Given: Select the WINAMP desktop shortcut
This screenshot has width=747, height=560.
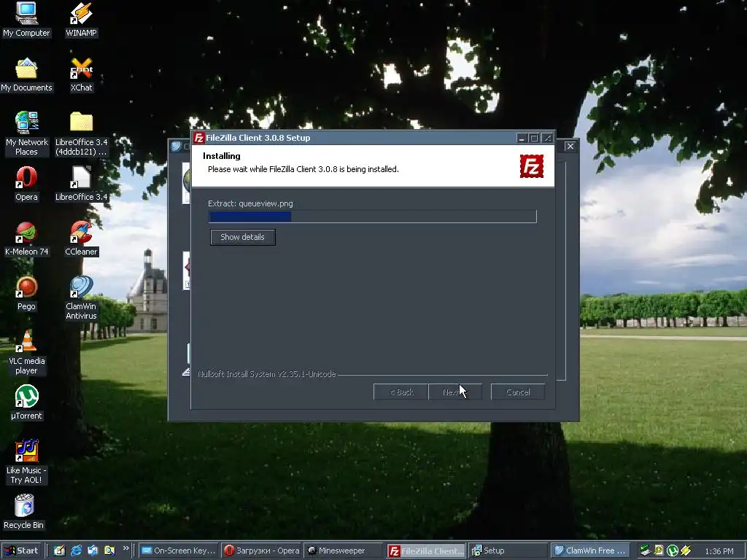Looking at the screenshot, I should 81,19.
